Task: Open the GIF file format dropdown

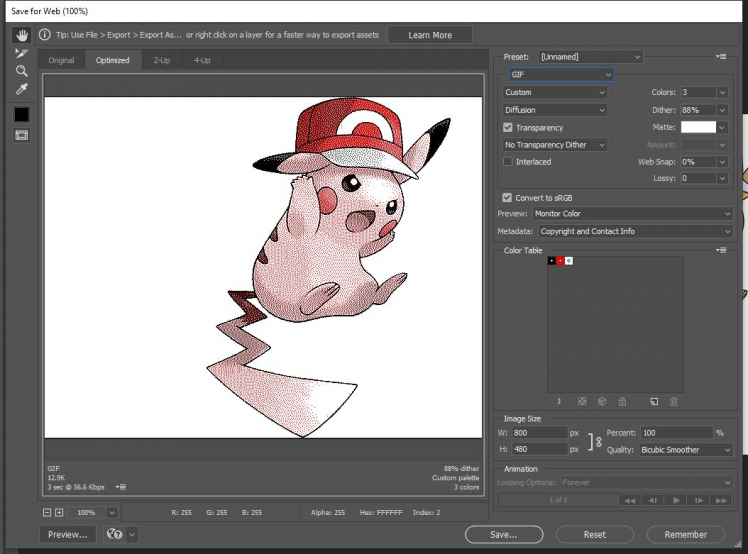Action: coord(559,75)
